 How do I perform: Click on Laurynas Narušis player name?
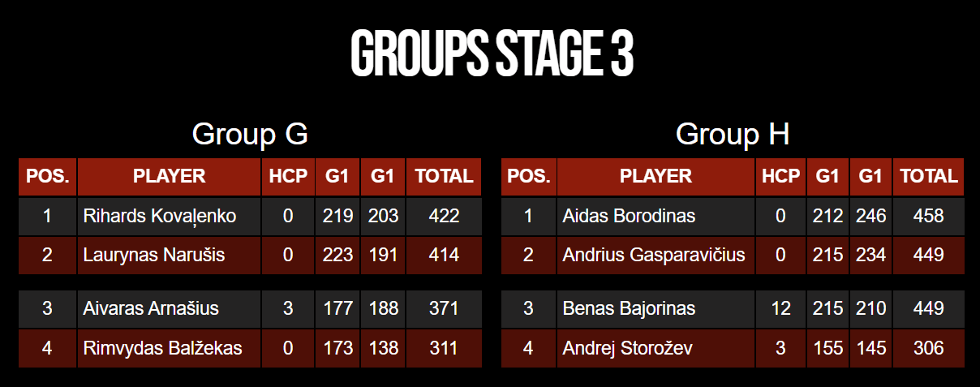[154, 255]
